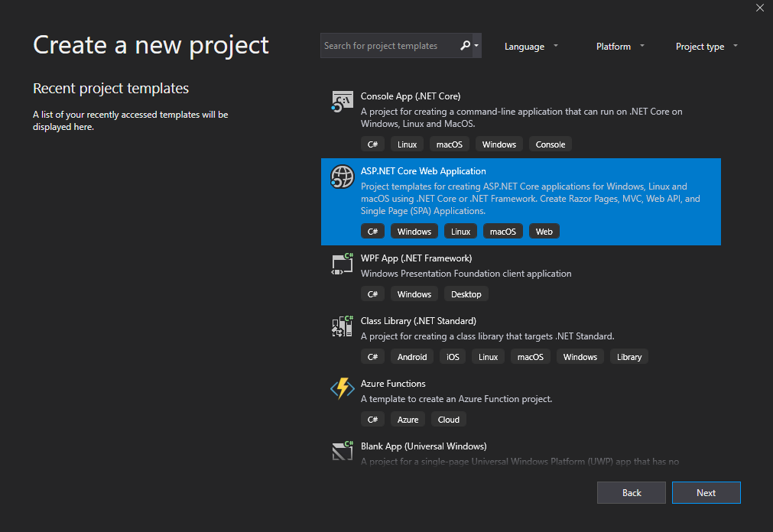Click the C# tag under WPF App
The height and width of the screenshot is (532, 773).
tap(372, 294)
